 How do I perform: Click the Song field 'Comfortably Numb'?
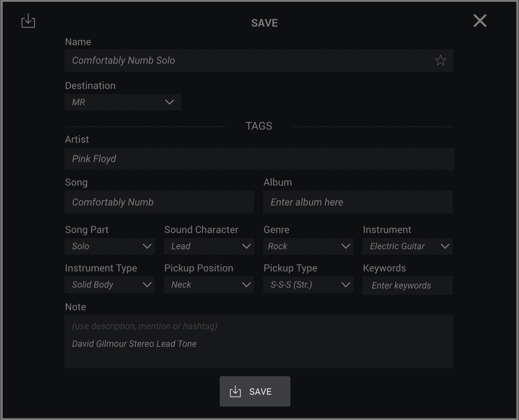[159, 202]
